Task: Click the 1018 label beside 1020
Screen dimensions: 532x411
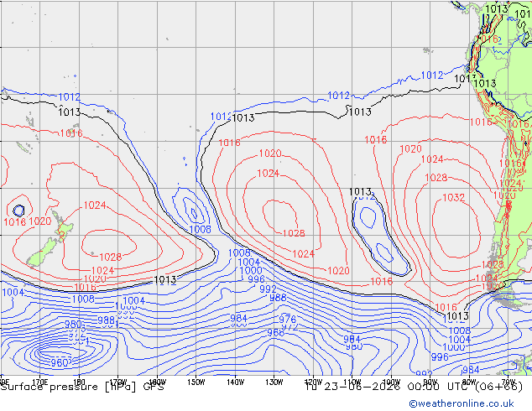Action: click(15, 222)
